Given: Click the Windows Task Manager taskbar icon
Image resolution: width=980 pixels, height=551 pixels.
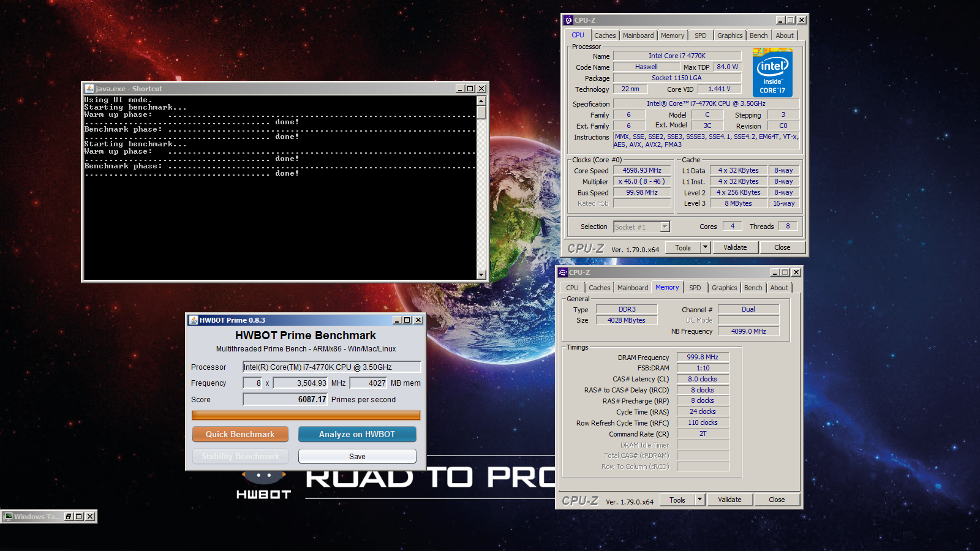Looking at the screenshot, I should pos(8,517).
